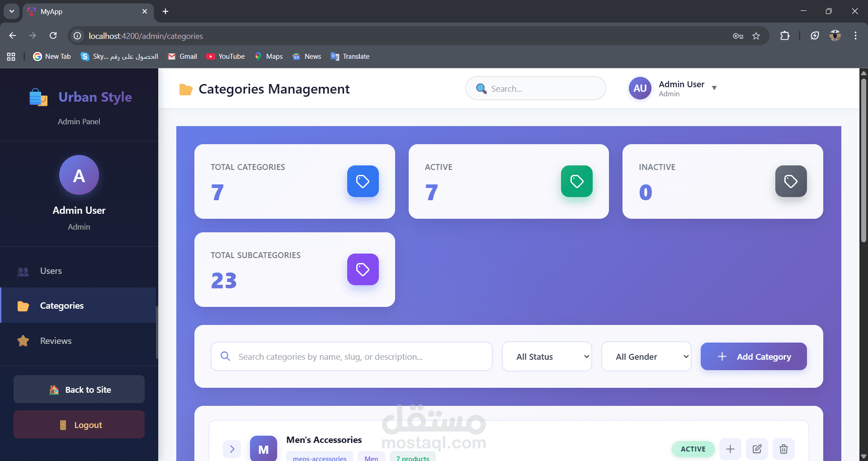Click the Urban Style shopping bag logo
The height and width of the screenshot is (461, 868).
click(38, 97)
